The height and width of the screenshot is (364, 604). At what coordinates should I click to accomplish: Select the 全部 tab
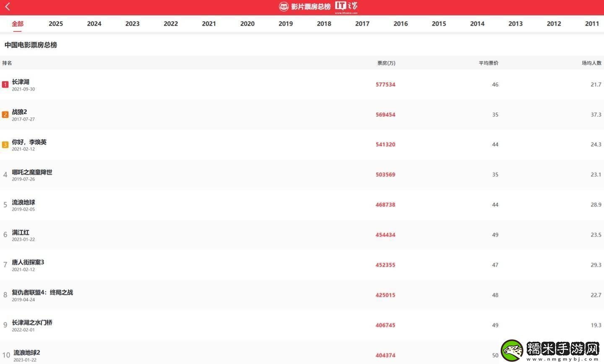[18, 24]
